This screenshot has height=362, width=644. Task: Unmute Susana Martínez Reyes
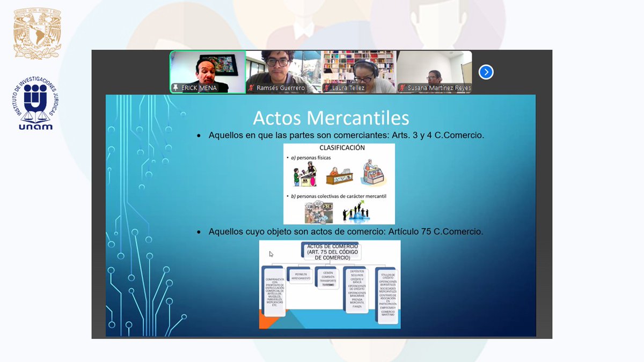[402, 87]
